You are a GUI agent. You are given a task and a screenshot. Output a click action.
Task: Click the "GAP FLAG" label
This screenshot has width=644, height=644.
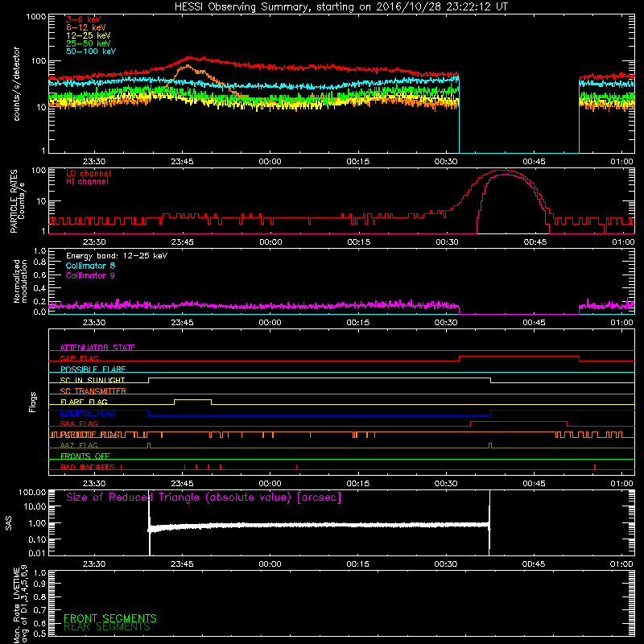tap(80, 358)
